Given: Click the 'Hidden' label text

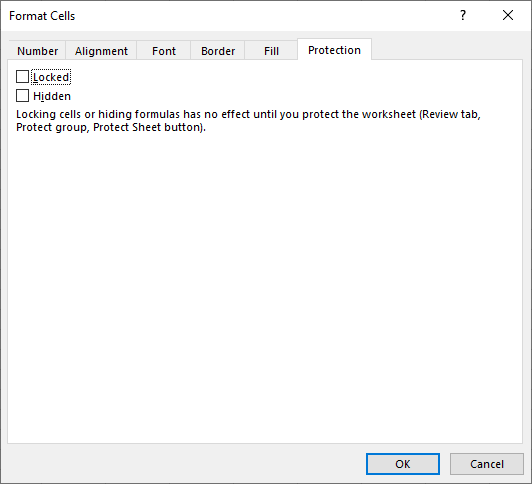Looking at the screenshot, I should (52, 96).
